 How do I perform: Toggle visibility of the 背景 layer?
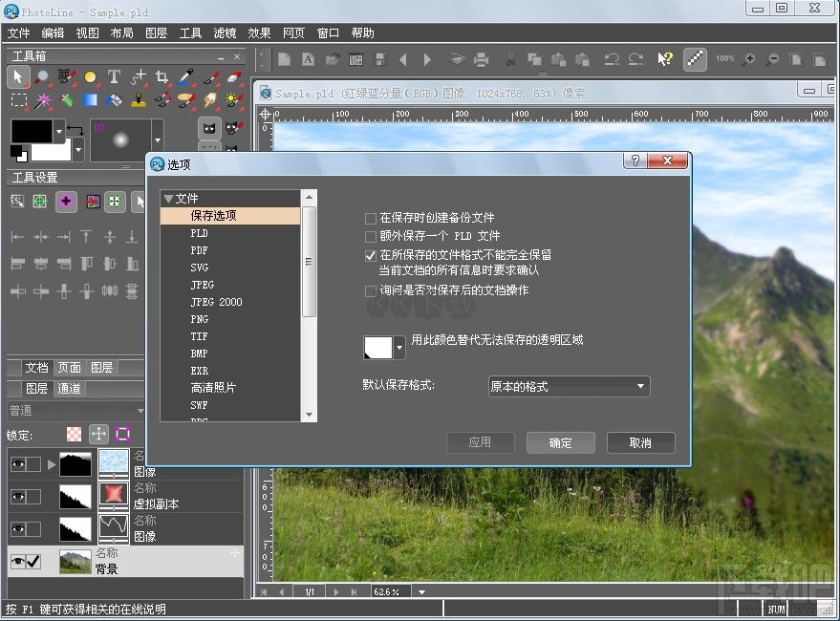click(x=18, y=561)
